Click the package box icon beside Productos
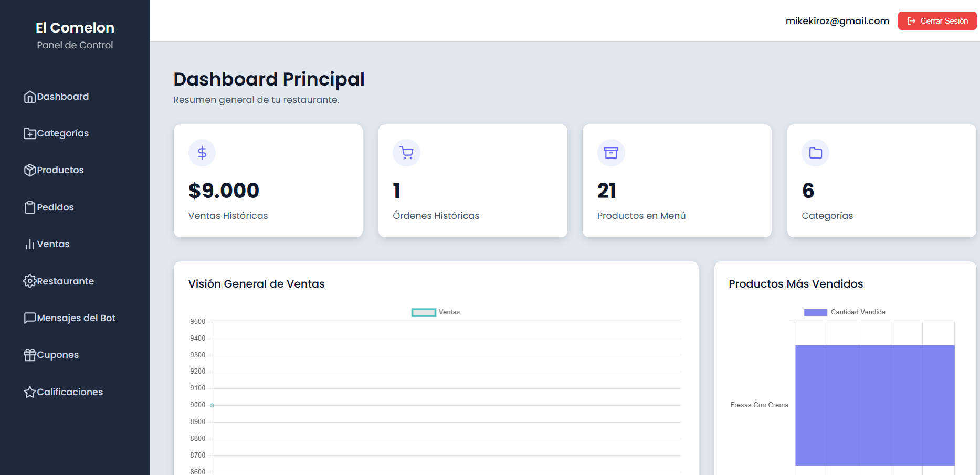 point(30,170)
